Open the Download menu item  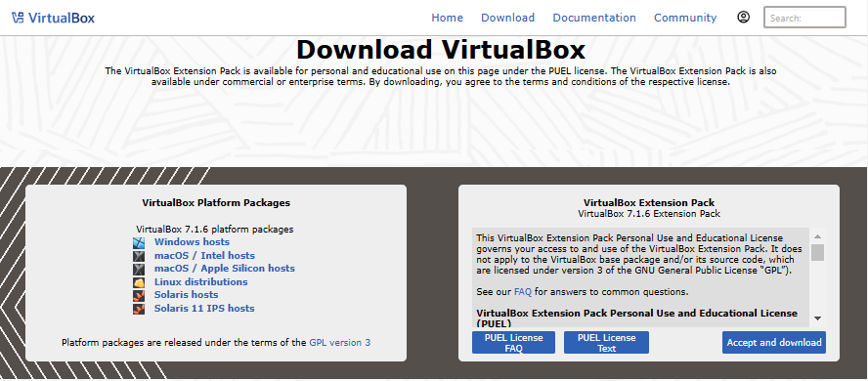pos(507,18)
